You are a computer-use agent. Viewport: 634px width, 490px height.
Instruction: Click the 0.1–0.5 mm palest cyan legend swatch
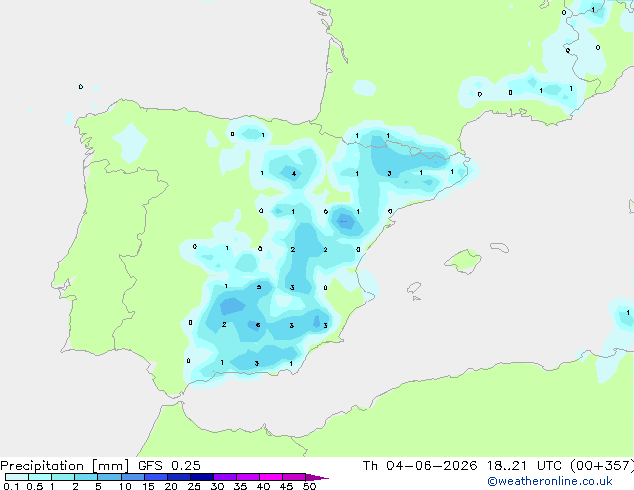pyautogui.click(x=17, y=477)
